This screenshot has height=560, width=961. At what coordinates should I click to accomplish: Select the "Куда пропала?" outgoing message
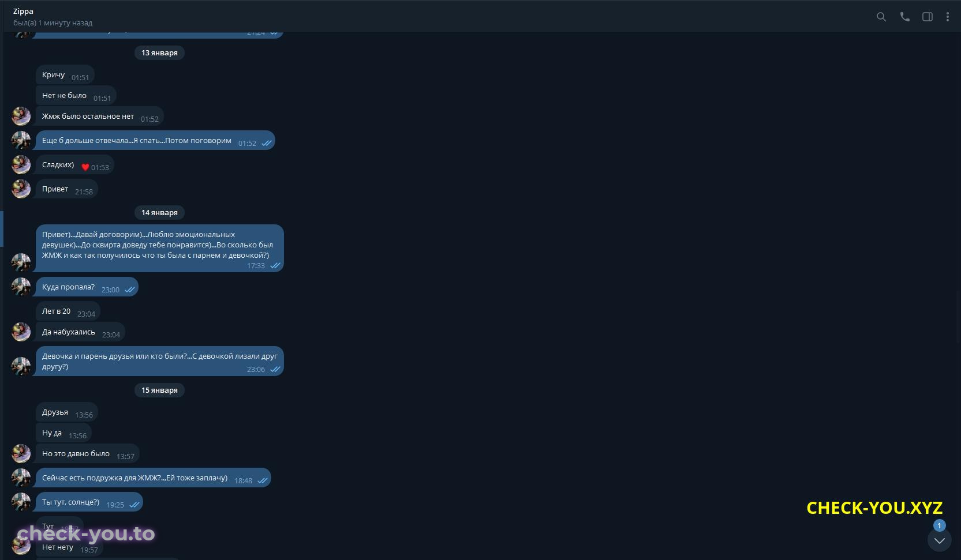click(87, 287)
